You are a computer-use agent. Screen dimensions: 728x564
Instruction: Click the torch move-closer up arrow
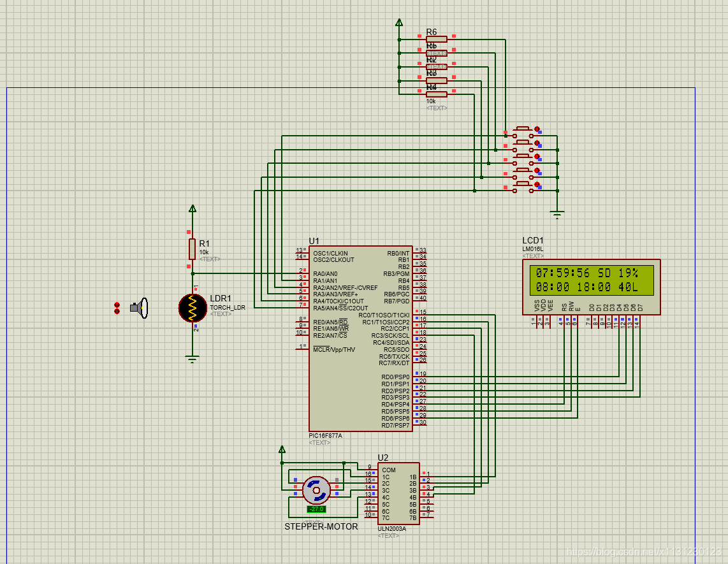pyautogui.click(x=117, y=305)
